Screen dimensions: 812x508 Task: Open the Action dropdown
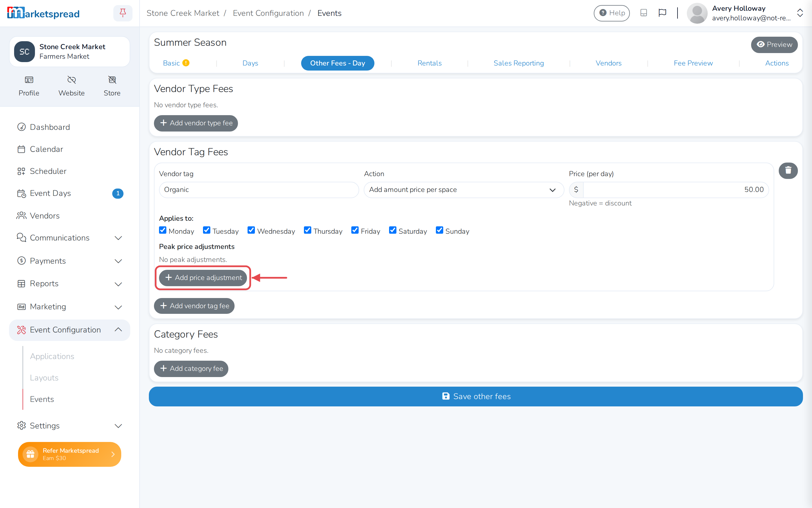click(464, 190)
